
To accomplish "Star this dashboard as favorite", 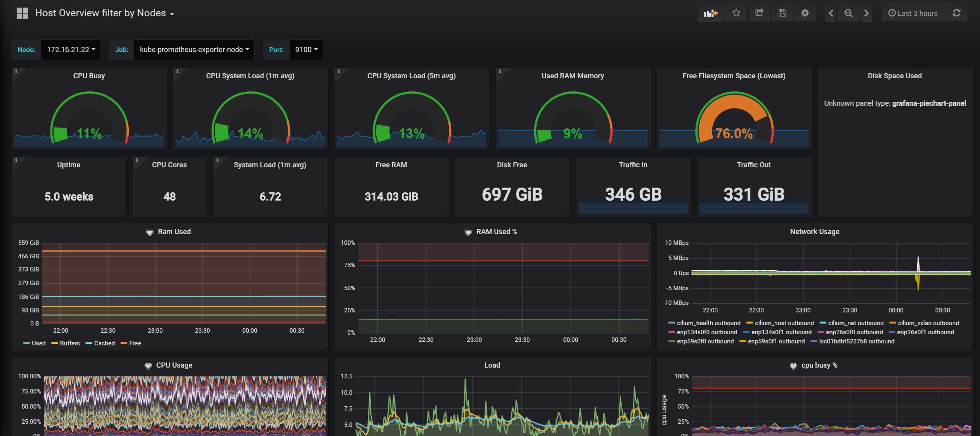I will click(736, 13).
